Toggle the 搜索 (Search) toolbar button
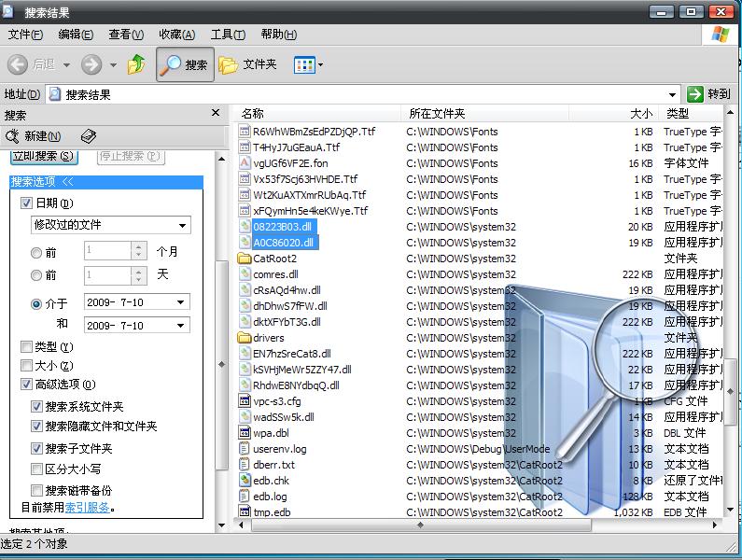 point(185,64)
